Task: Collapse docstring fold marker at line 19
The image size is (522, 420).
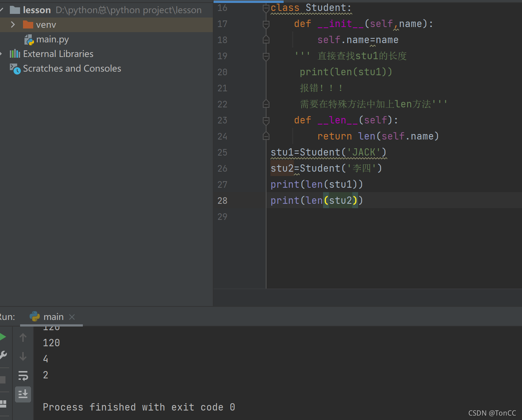Action: 266,56
